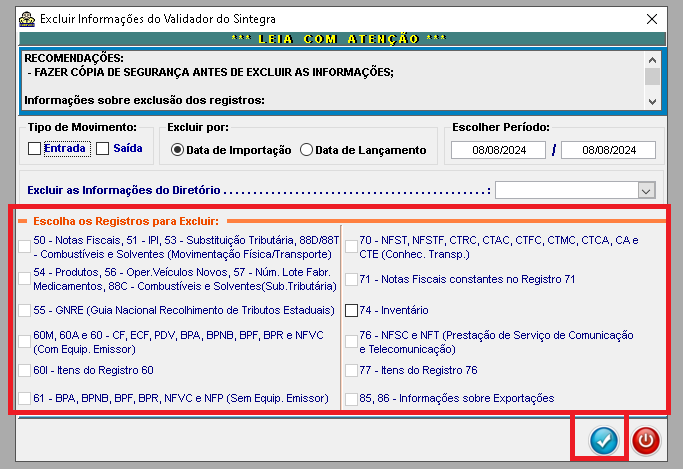Select Data de Lançamento radio option
683x469 pixels.
306,150
